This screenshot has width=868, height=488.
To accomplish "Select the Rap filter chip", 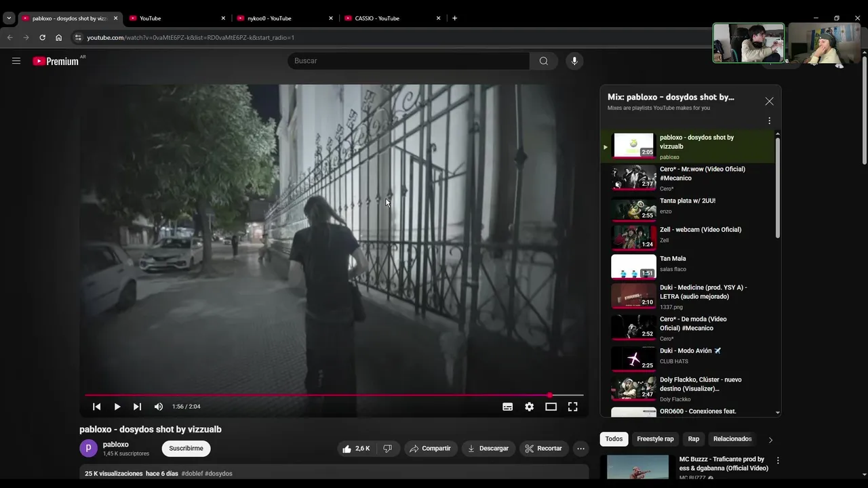I will click(694, 439).
